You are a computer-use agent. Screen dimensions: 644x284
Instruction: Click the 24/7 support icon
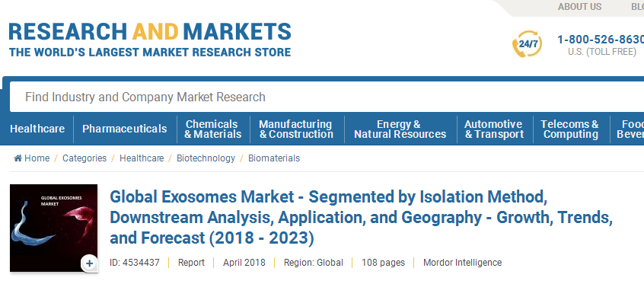pos(527,44)
